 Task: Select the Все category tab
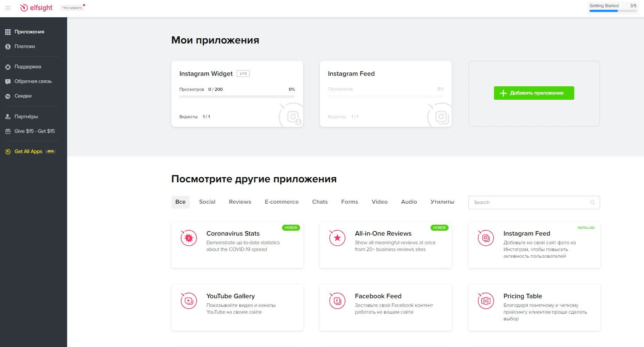(x=180, y=202)
